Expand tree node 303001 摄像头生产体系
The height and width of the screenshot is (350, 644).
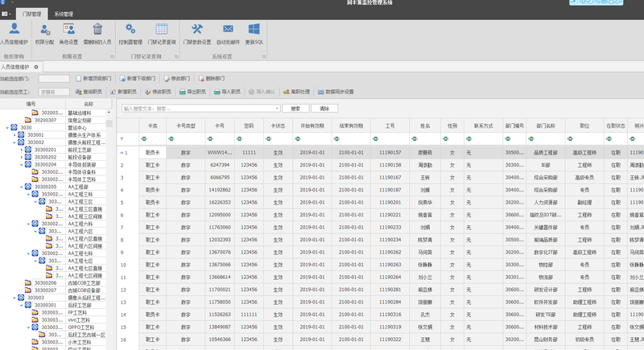tap(14, 135)
